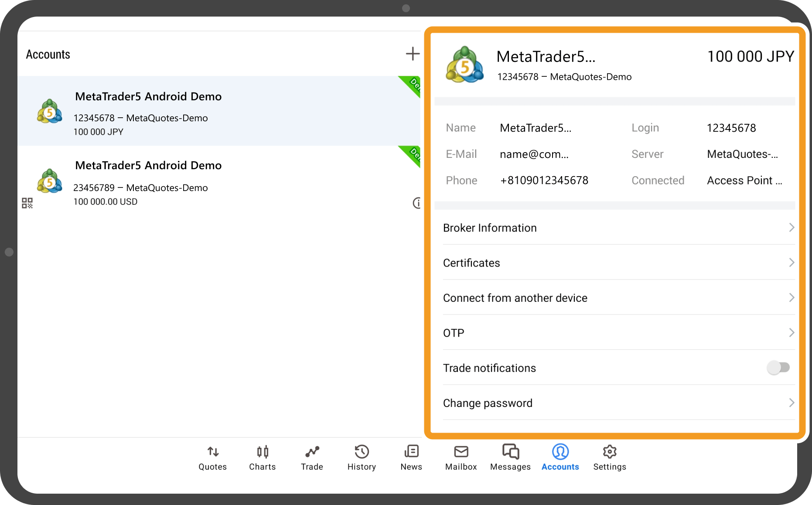Expand Broker Information chevron
Viewport: 812px width, 505px height.
click(x=791, y=228)
